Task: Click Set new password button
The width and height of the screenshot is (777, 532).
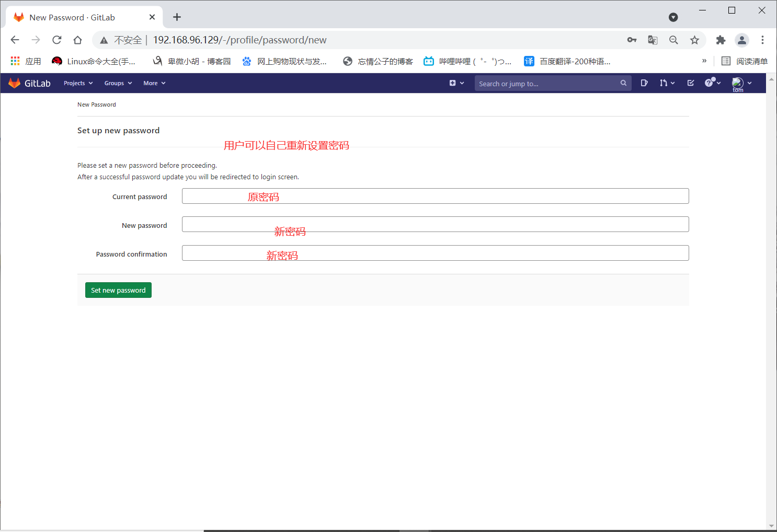Action: click(x=118, y=290)
